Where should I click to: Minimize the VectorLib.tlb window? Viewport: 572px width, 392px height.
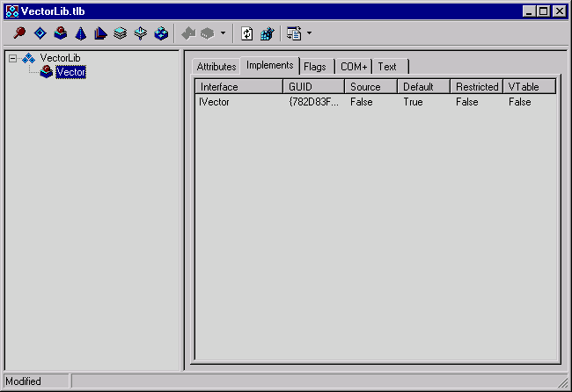pyautogui.click(x=529, y=11)
